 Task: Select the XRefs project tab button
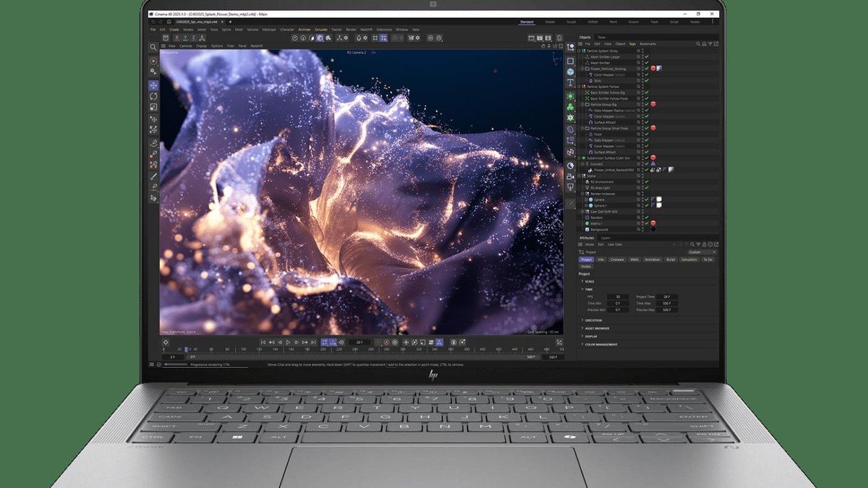click(634, 260)
